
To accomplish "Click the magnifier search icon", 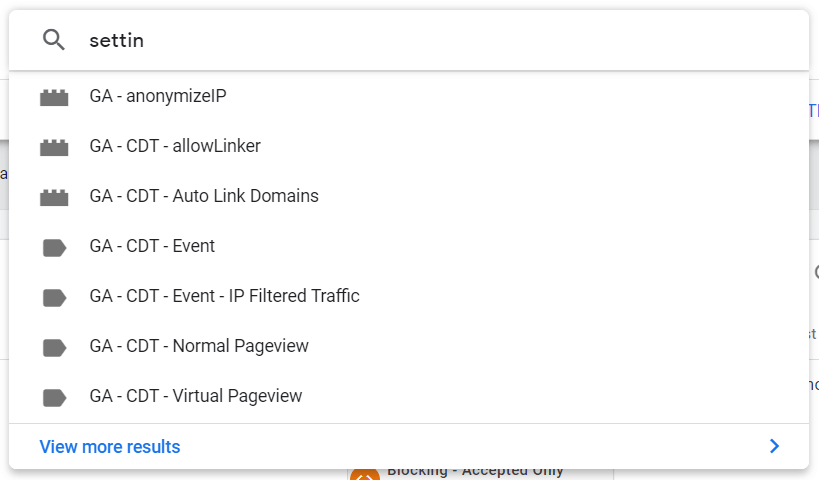I will [54, 40].
